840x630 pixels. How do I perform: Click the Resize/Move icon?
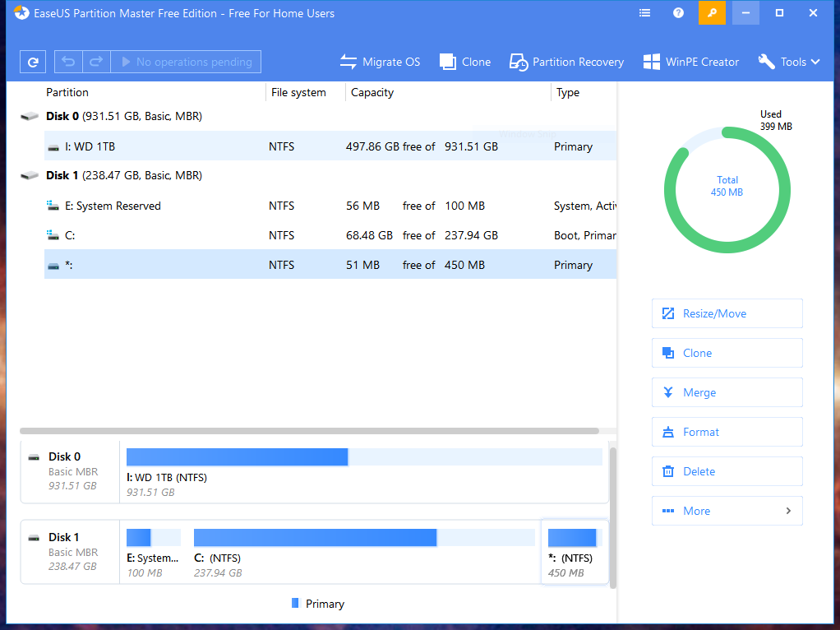[x=668, y=313]
